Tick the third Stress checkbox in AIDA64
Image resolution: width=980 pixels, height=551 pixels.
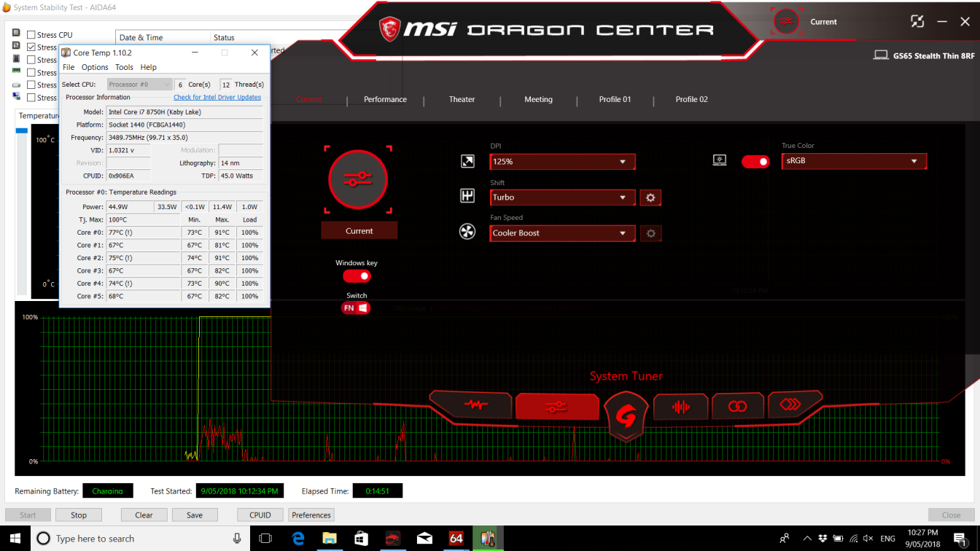click(31, 59)
